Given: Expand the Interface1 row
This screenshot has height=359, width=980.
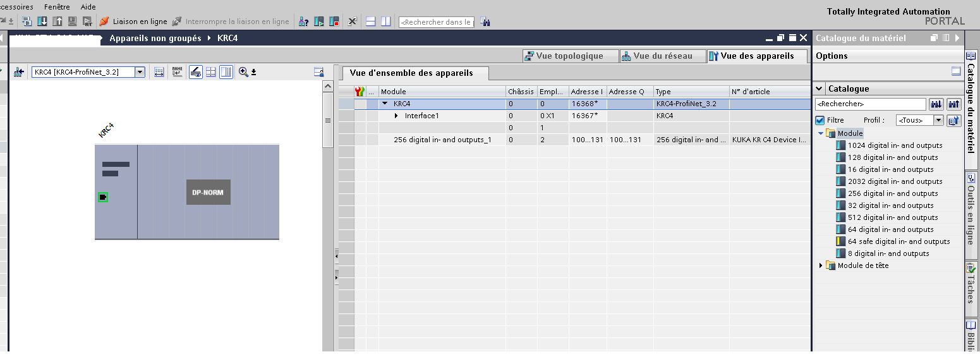Looking at the screenshot, I should [x=397, y=116].
